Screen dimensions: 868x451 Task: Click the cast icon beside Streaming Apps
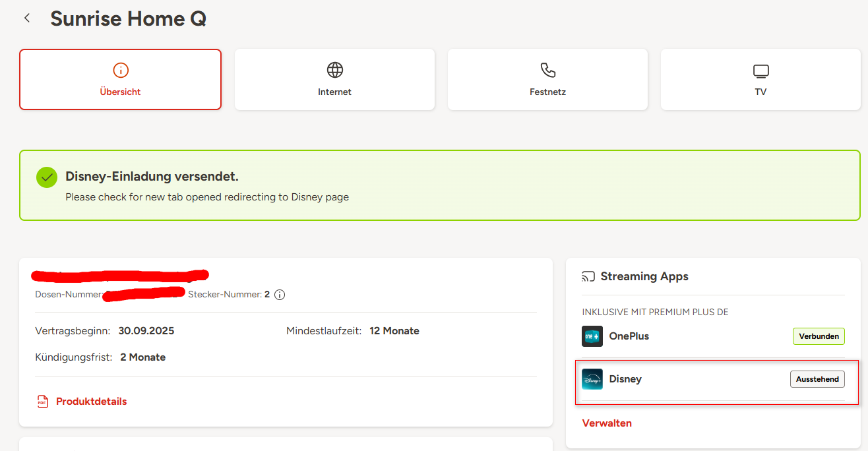click(588, 276)
